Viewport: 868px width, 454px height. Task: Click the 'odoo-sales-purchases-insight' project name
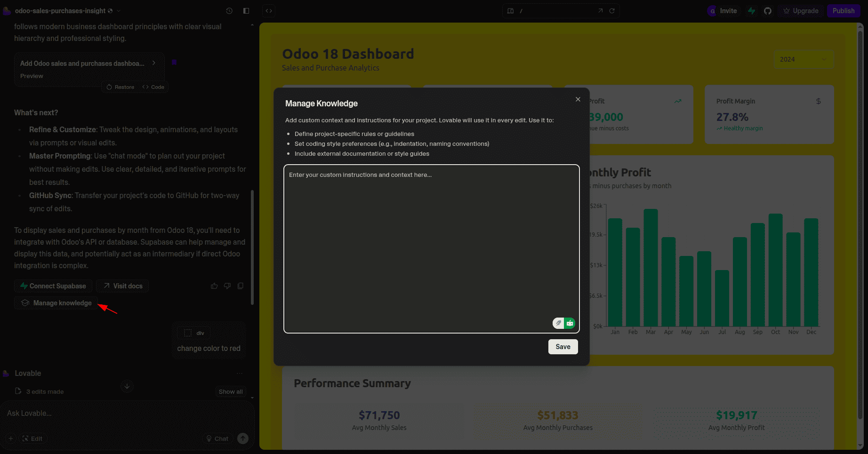coord(60,11)
